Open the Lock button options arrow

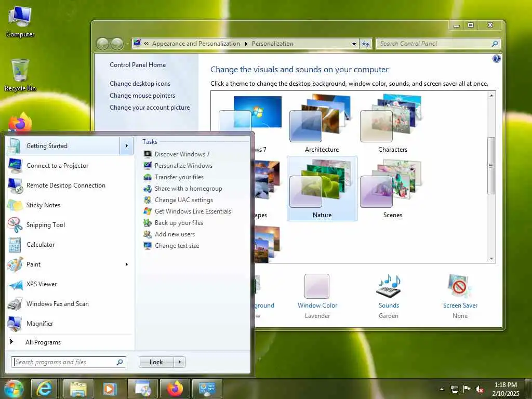coord(179,362)
